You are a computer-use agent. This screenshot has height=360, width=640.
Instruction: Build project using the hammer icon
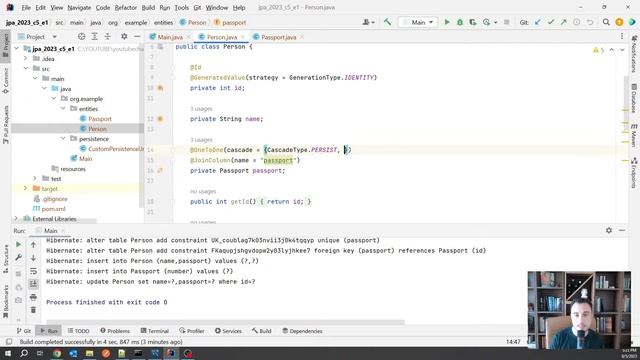click(387, 22)
